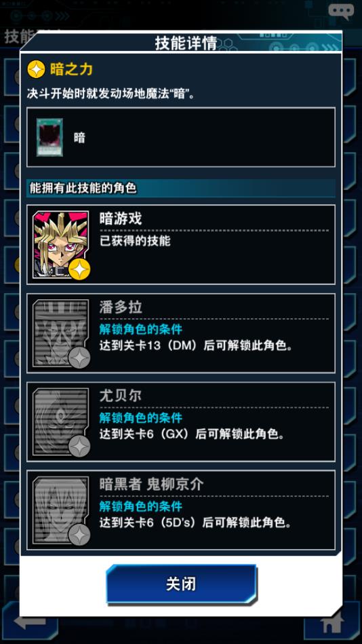Open the 暗 card detail row
Viewport: 362px width, 644px height.
pyautogui.click(x=181, y=137)
